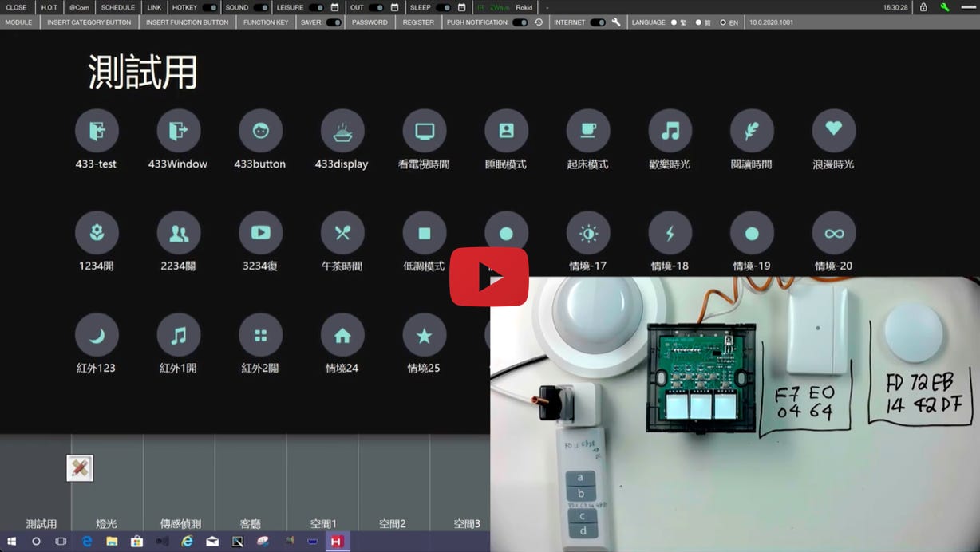The image size is (980, 552).
Task: Open the SLEEP calendar schedule
Action: click(x=461, y=7)
